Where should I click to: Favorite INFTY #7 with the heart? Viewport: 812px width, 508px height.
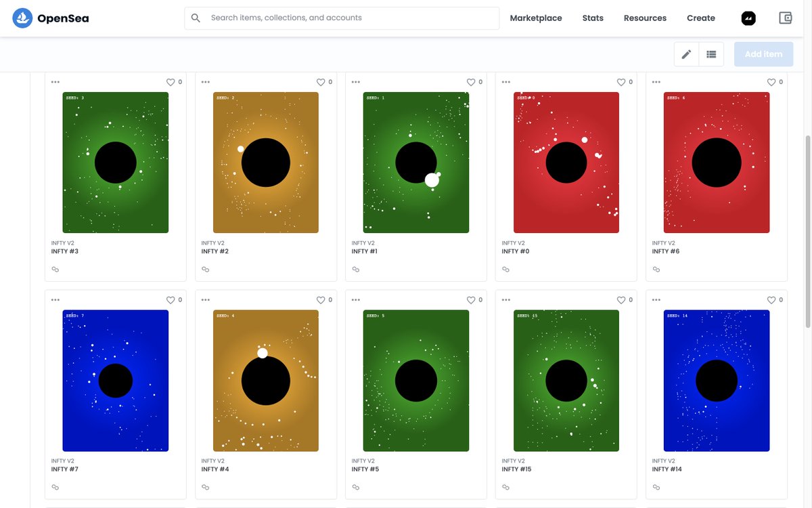171,300
